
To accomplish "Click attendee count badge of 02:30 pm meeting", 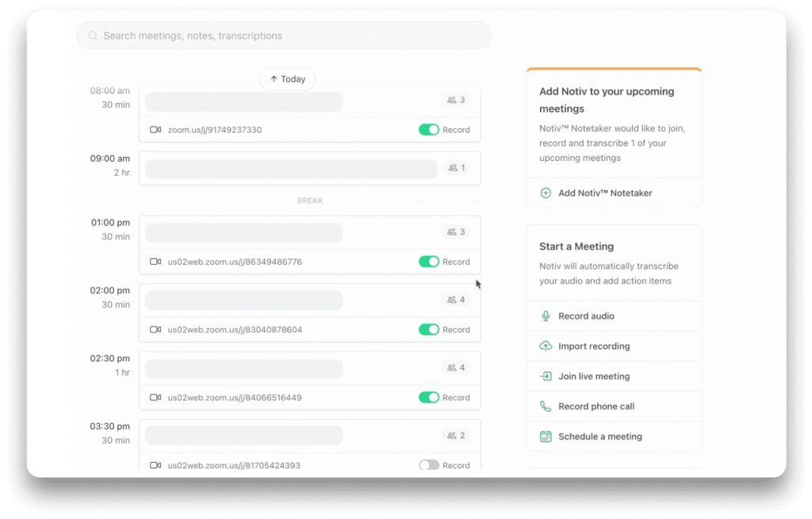I will point(456,368).
